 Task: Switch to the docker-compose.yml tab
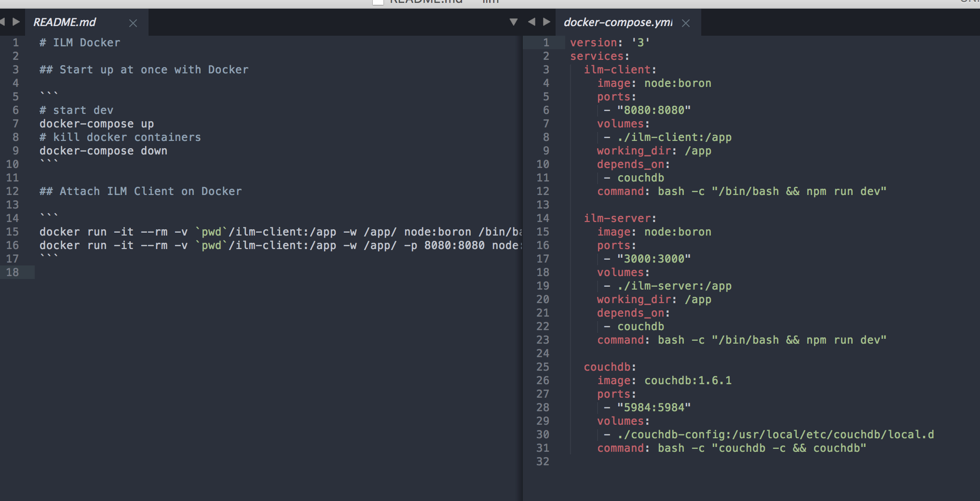618,22
